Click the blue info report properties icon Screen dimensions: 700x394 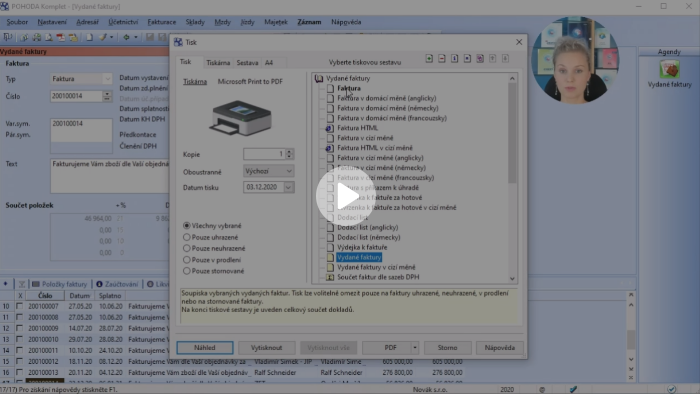(x=454, y=58)
